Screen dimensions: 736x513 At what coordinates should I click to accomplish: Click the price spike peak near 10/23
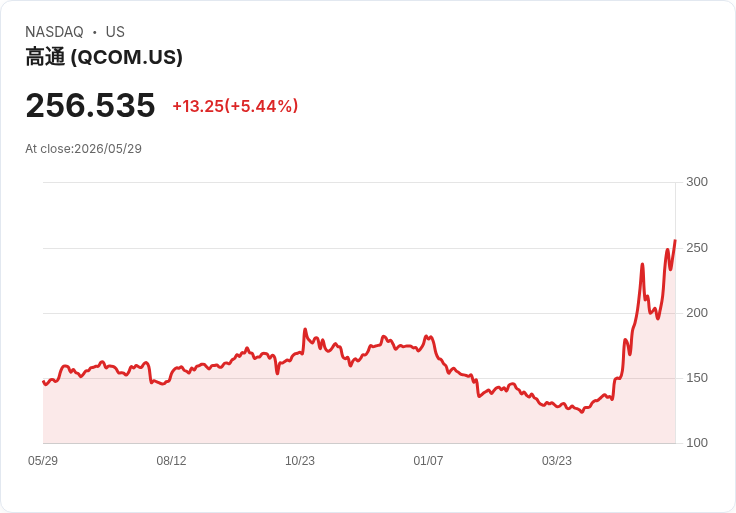click(x=305, y=329)
